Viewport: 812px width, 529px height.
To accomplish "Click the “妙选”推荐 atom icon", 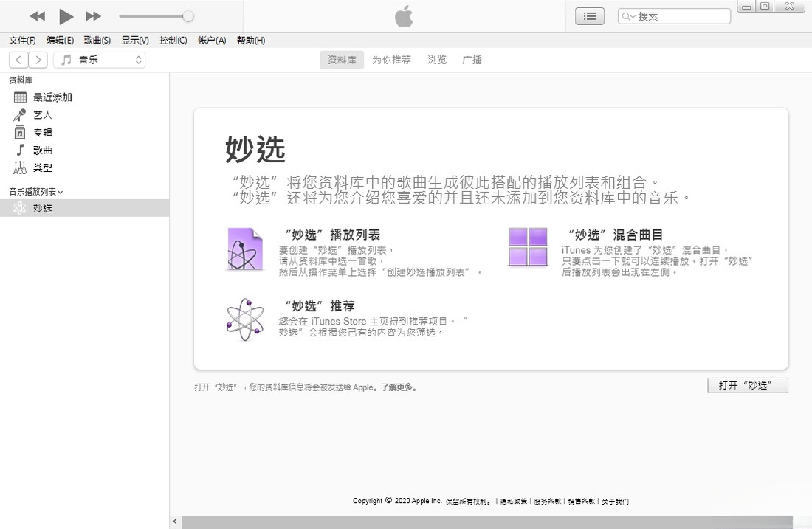I will click(x=245, y=320).
